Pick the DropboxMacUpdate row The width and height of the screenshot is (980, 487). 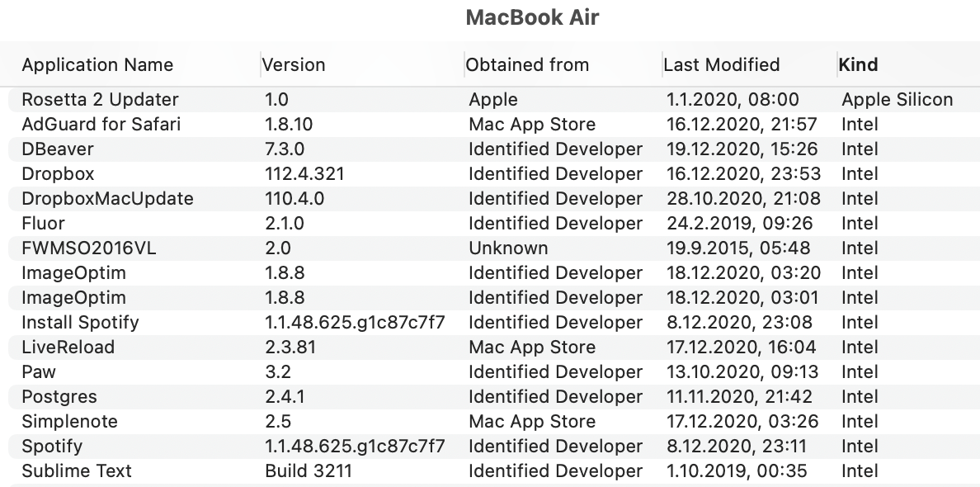point(107,199)
